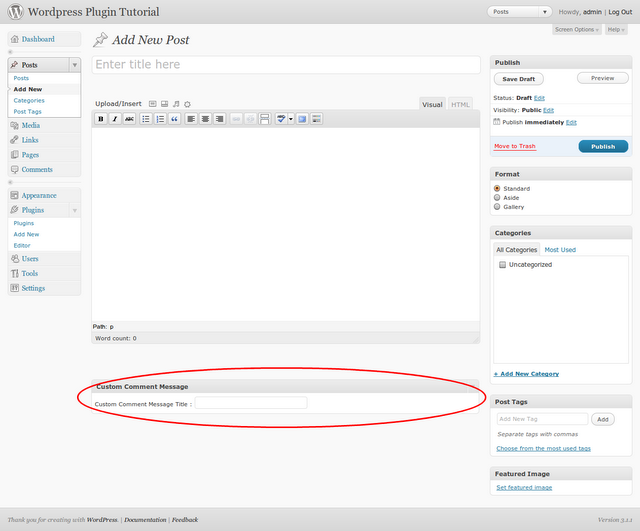Click the Tools sidebar icon
The image size is (640, 531).
click(x=15, y=273)
